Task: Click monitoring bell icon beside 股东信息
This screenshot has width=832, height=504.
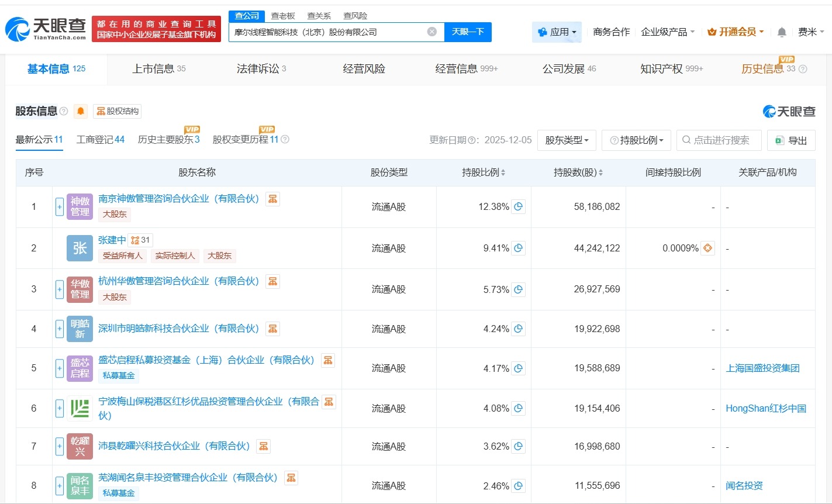Action: 80,111
